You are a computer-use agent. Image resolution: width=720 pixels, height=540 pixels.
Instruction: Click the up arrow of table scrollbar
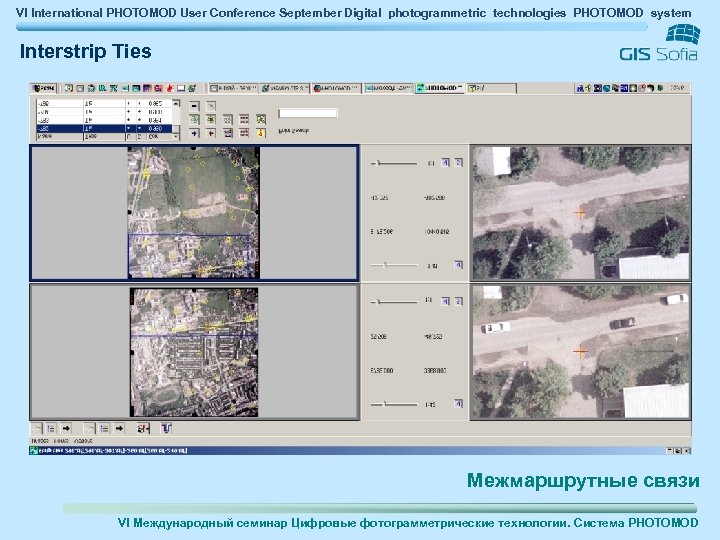176,103
